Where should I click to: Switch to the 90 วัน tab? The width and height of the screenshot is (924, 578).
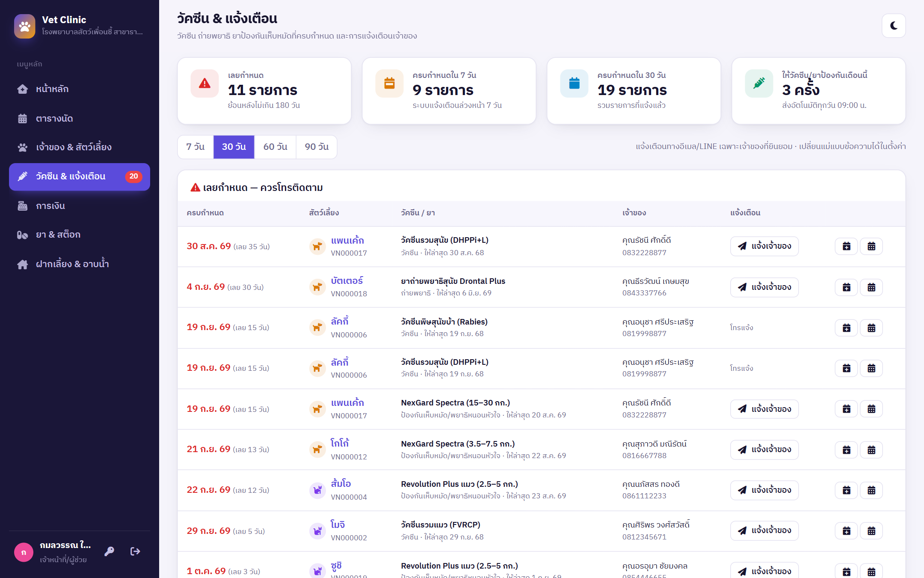317,147
